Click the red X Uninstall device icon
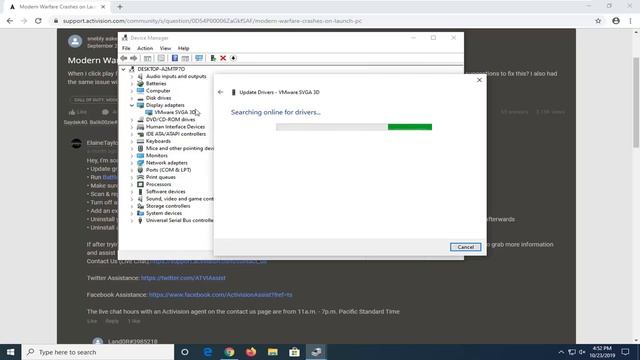640x360 pixels. coord(223,58)
